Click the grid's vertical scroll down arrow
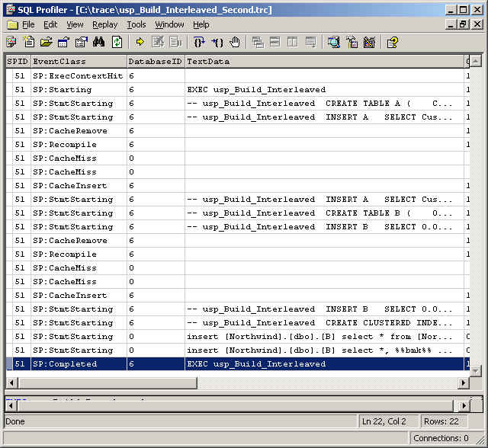This screenshot has height=448, width=488. tap(476, 370)
